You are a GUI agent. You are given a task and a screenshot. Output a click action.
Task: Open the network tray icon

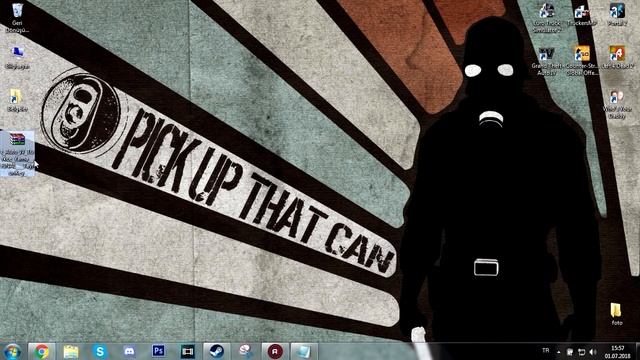click(x=581, y=352)
